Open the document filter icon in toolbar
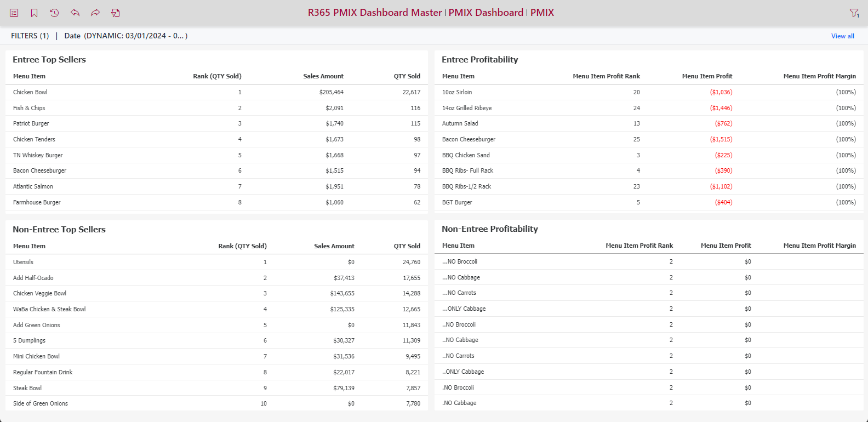This screenshot has width=868, height=422. [x=116, y=13]
